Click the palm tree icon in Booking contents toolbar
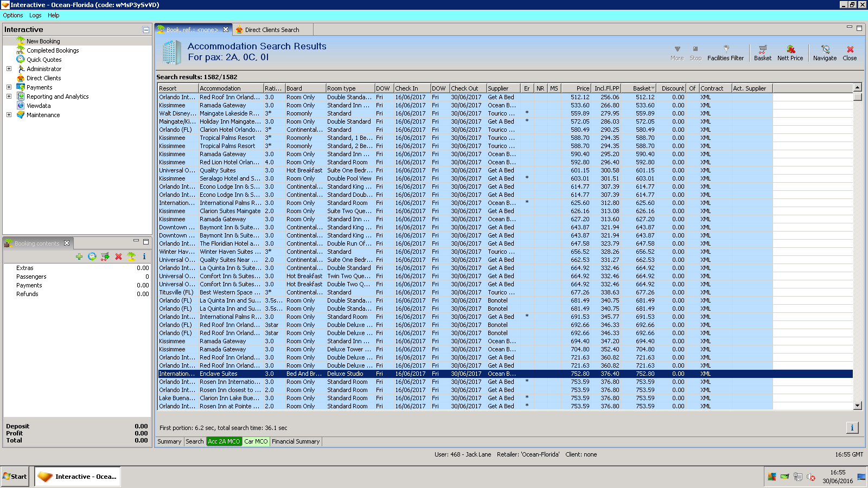 point(131,256)
